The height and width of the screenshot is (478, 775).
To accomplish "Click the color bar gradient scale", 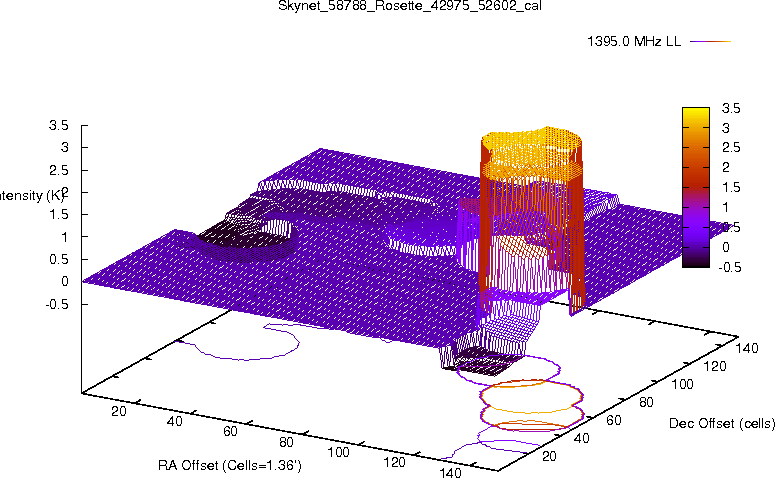I will point(695,187).
